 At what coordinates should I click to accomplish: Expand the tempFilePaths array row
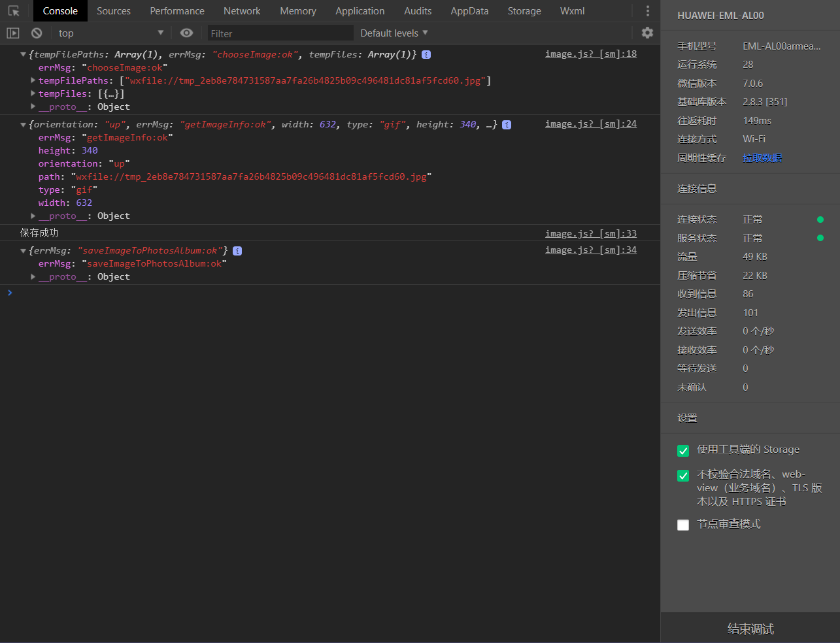[x=33, y=80]
